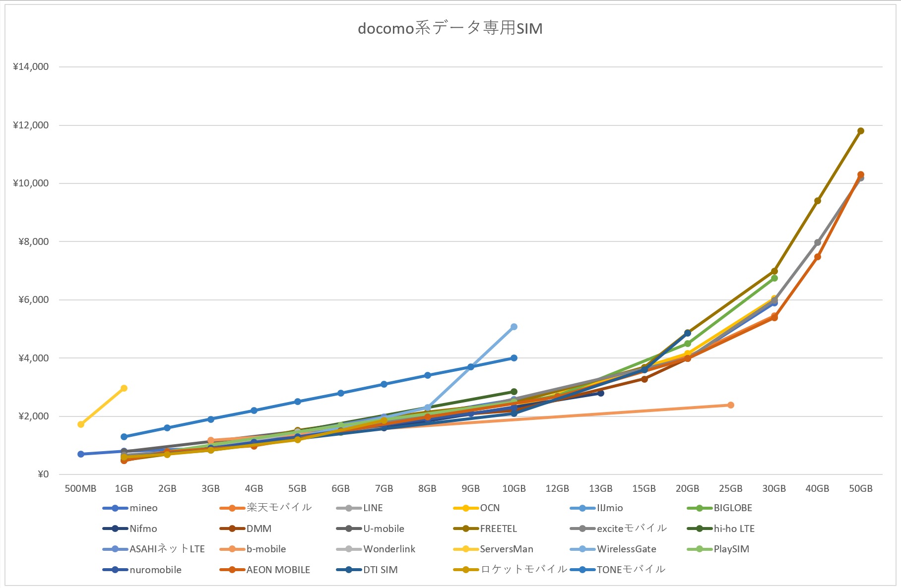This screenshot has height=588, width=901.
Task: Select the 50GB horizontal axis label
Action: [x=860, y=489]
